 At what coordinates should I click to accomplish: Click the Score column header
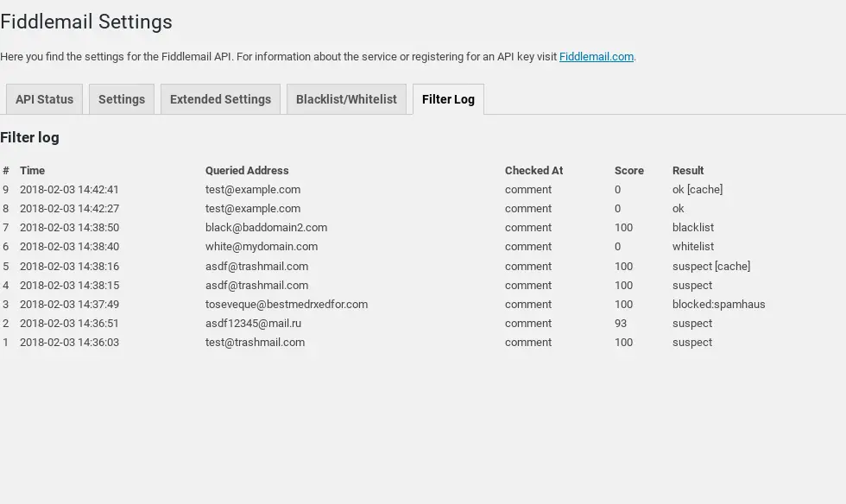tap(629, 171)
